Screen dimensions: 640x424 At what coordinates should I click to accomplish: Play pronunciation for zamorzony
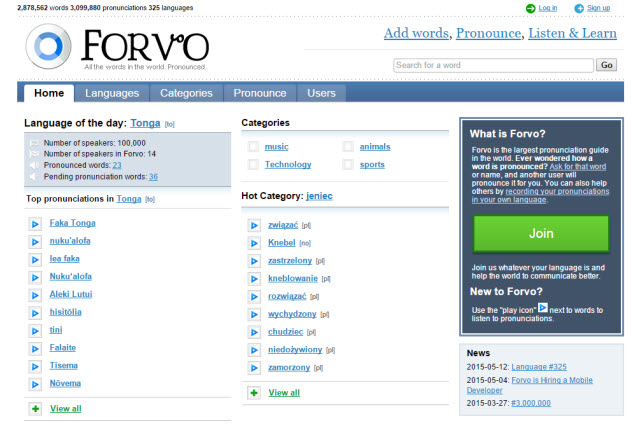[255, 368]
